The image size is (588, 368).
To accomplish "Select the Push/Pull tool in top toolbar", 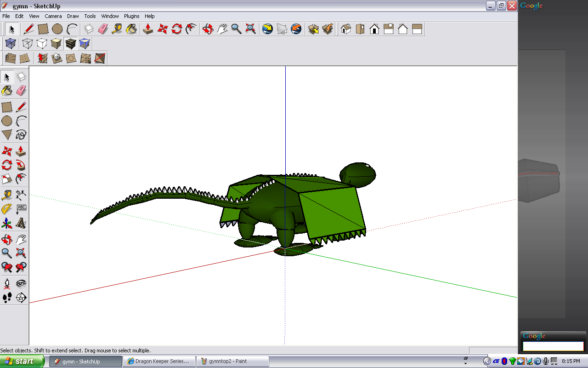I will pyautogui.click(x=148, y=29).
